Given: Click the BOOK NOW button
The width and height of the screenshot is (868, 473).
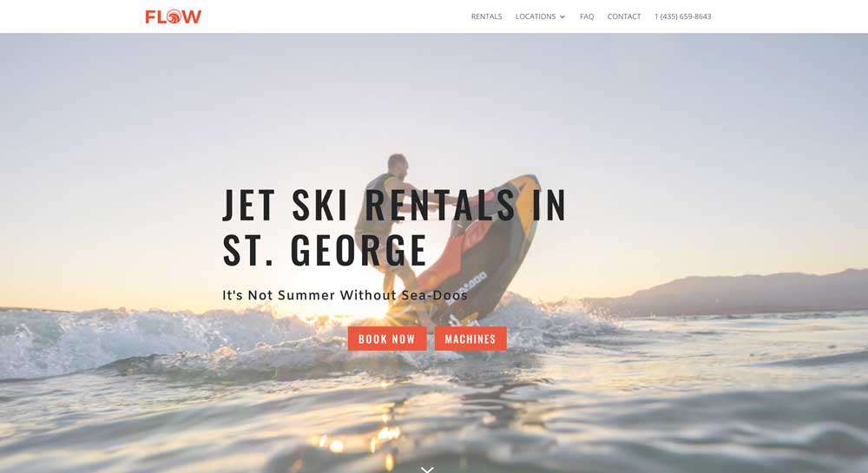Looking at the screenshot, I should (387, 338).
